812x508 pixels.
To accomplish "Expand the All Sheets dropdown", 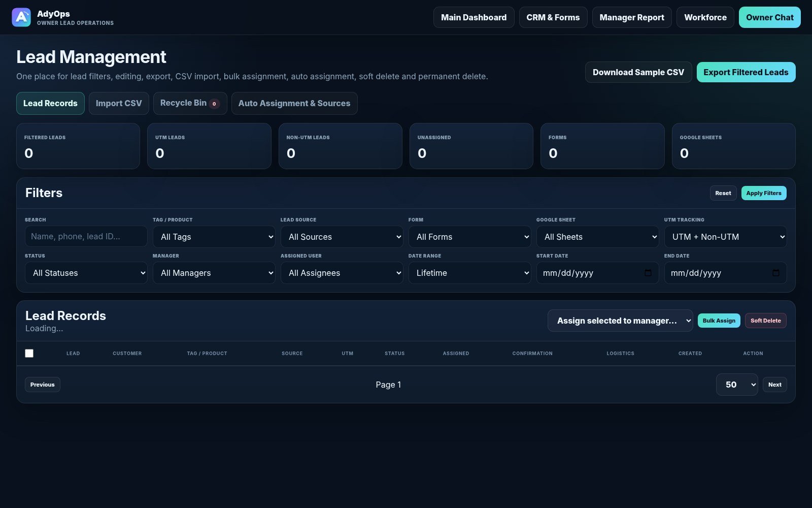I will click(x=598, y=237).
